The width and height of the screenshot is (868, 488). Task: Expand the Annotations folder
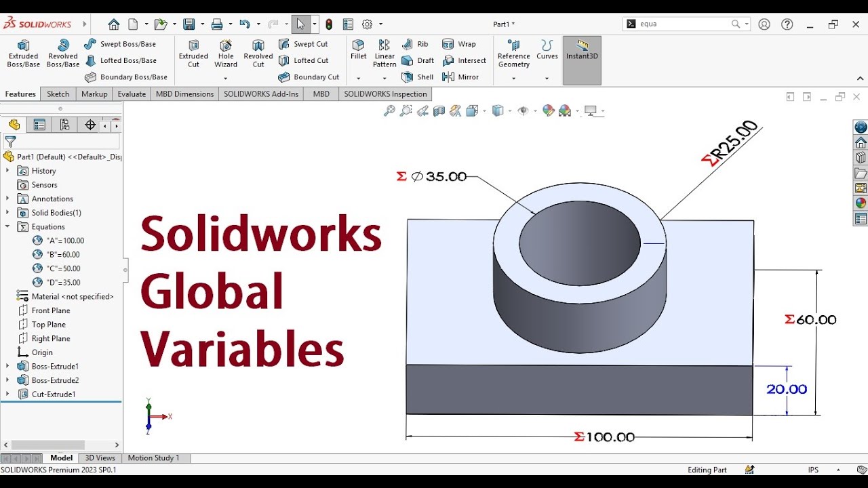click(7, 199)
